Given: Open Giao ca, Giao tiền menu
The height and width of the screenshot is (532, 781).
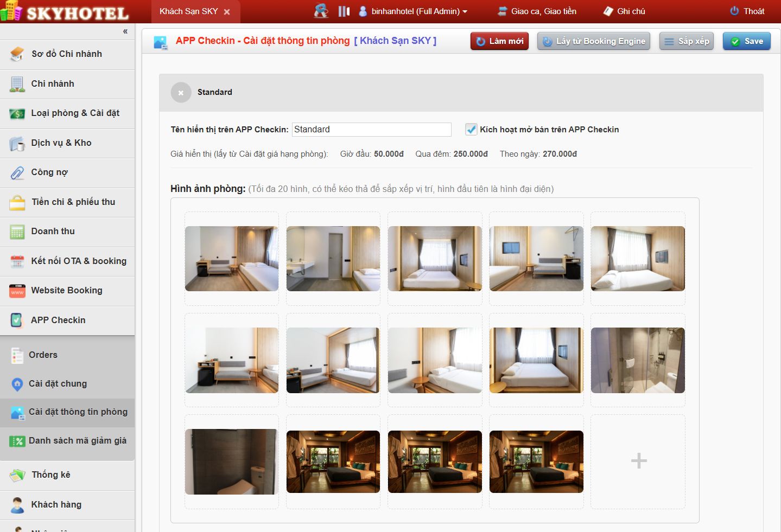Looking at the screenshot, I should click(537, 11).
